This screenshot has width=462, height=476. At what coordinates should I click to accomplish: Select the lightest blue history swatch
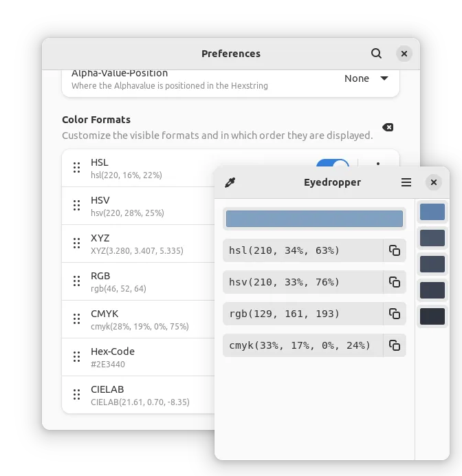pyautogui.click(x=432, y=212)
